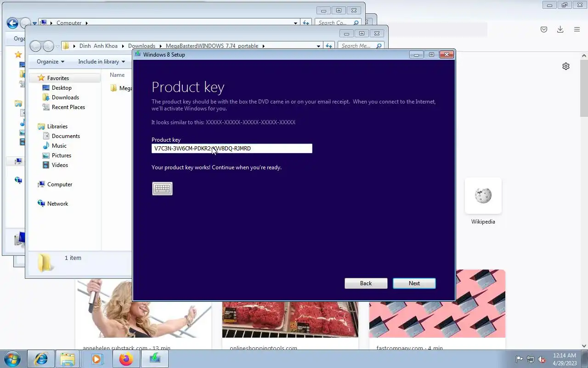Open the Include in library dropdown
This screenshot has width=588, height=368.
102,62
